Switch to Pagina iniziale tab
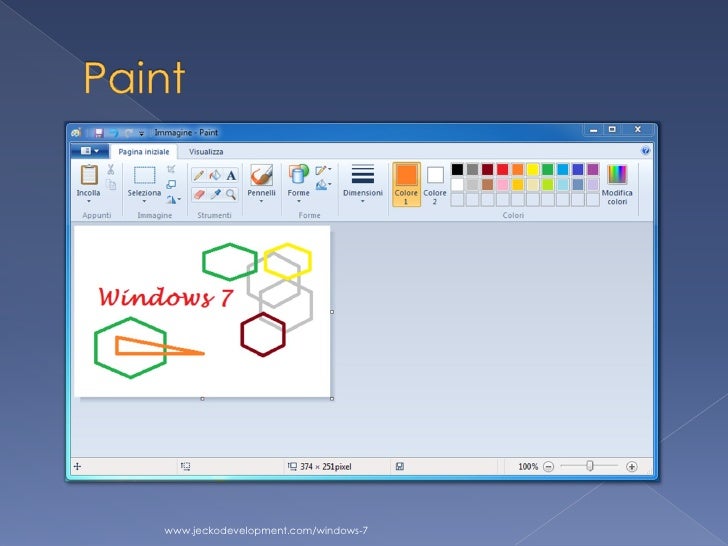This screenshot has width=728, height=546. pyautogui.click(x=144, y=152)
